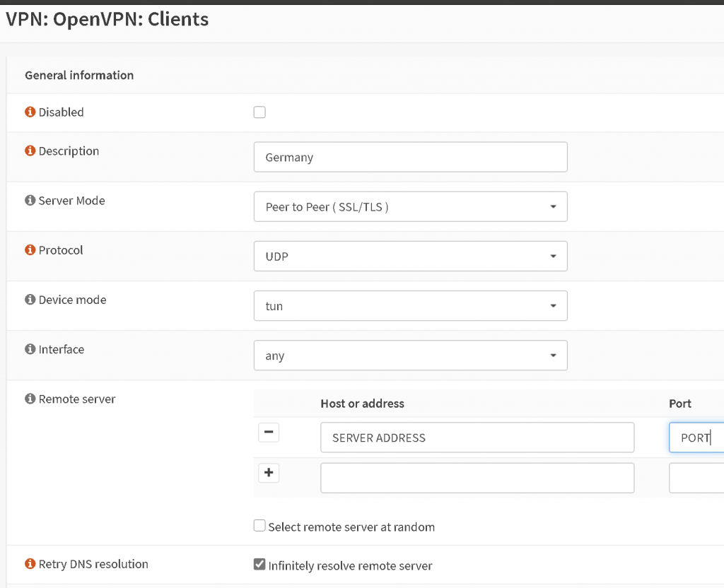The height and width of the screenshot is (588, 724).
Task: Add a new remote server row
Action: click(x=269, y=473)
